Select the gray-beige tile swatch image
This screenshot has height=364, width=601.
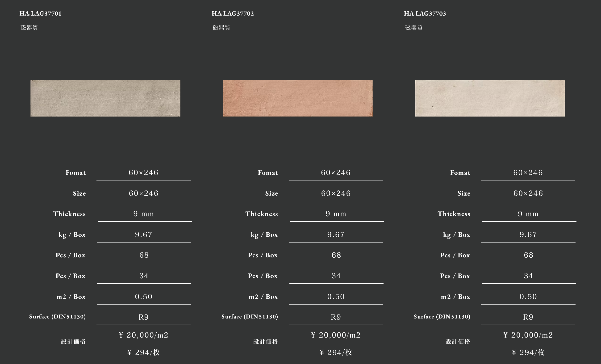coord(105,98)
